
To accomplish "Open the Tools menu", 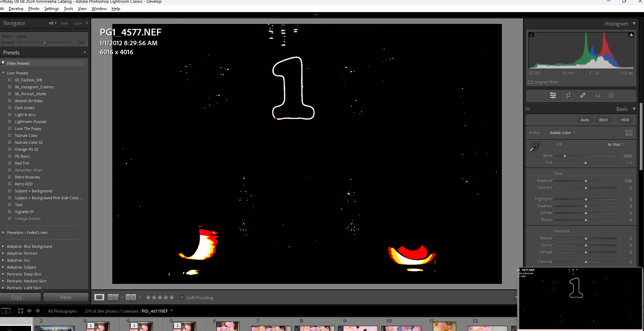I will point(68,9).
